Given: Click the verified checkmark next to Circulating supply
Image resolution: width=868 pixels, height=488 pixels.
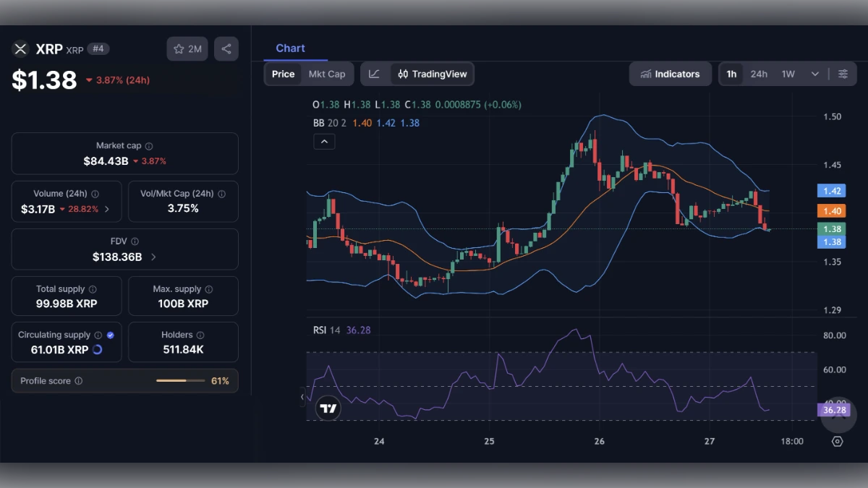Looking at the screenshot, I should pos(110,335).
